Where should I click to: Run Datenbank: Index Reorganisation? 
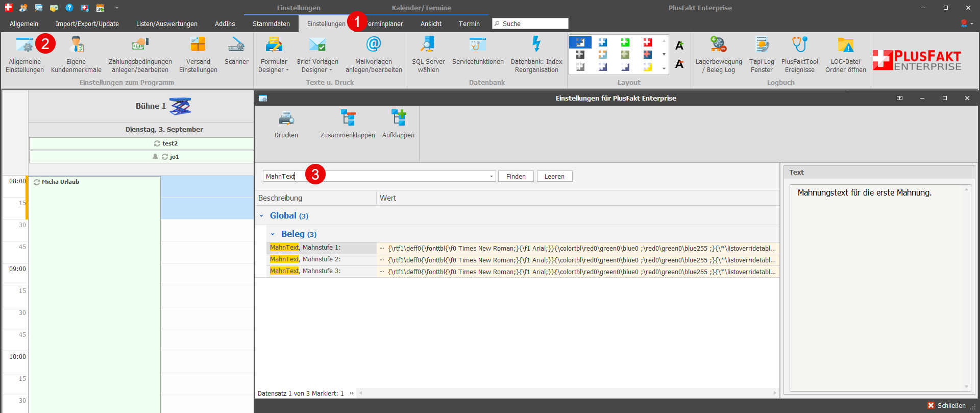click(536, 55)
